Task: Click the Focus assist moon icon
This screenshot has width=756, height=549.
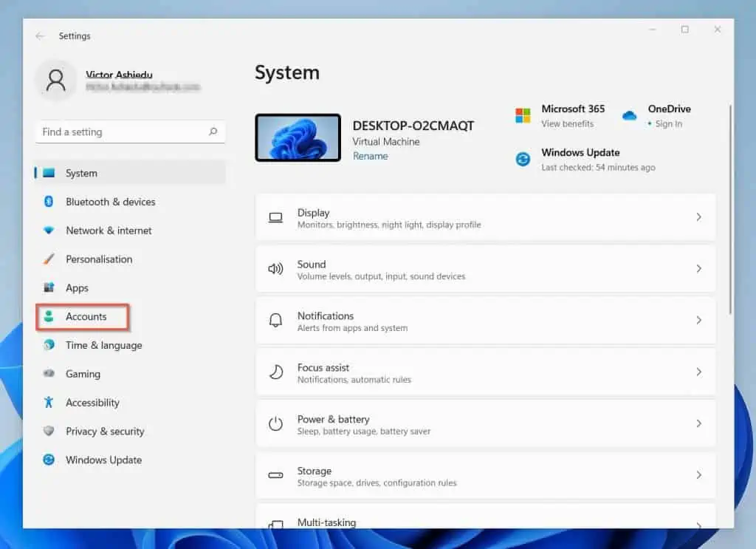Action: [276, 372]
